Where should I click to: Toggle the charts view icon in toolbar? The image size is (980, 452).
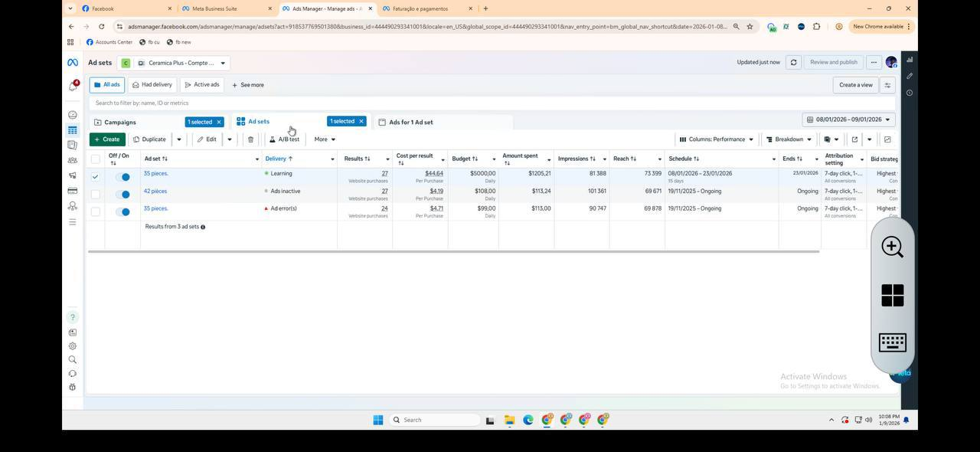(887, 139)
